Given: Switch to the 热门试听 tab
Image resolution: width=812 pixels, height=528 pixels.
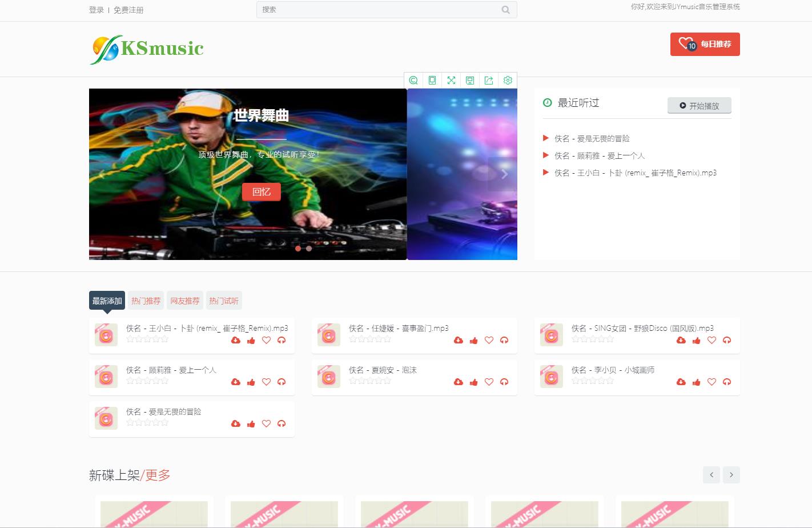Looking at the screenshot, I should [224, 301].
